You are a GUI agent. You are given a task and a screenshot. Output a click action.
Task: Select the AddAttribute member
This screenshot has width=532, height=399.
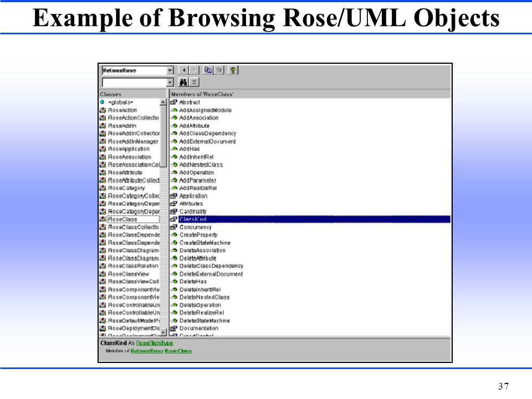pyautogui.click(x=195, y=126)
